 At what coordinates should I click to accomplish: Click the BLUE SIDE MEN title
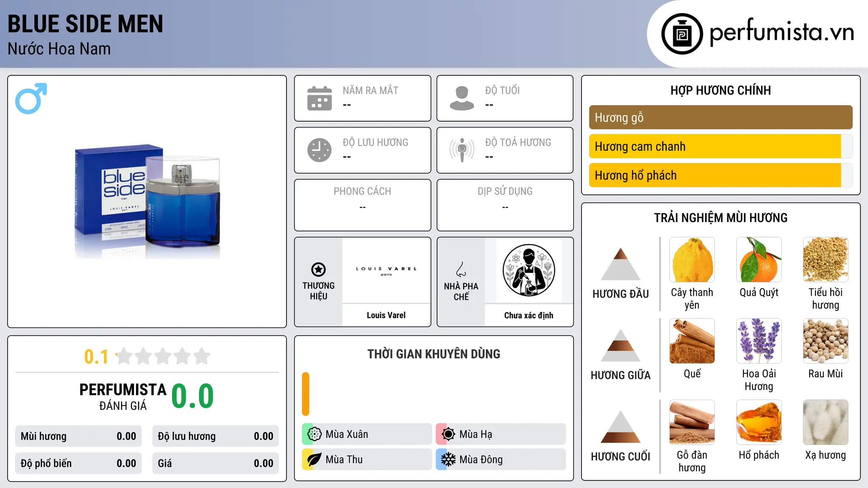click(x=85, y=24)
